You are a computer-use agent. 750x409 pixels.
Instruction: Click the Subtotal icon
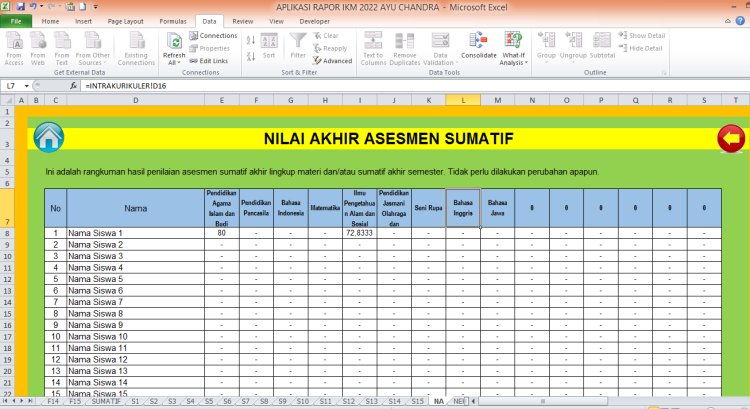tap(602, 47)
